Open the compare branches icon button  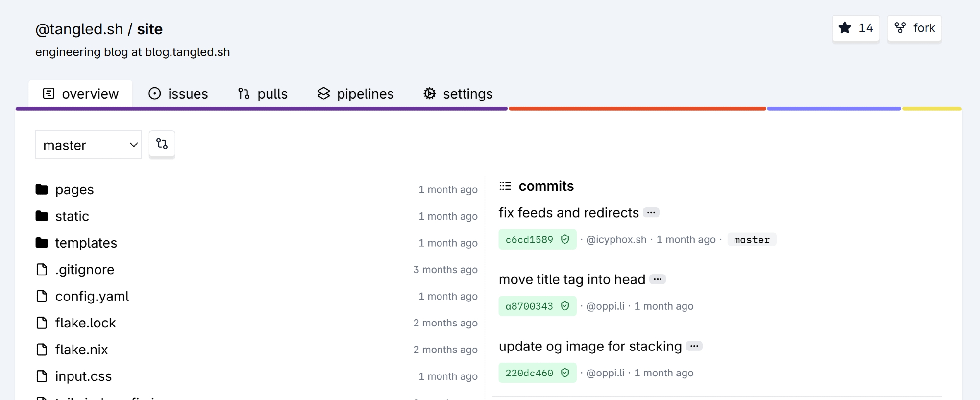162,144
